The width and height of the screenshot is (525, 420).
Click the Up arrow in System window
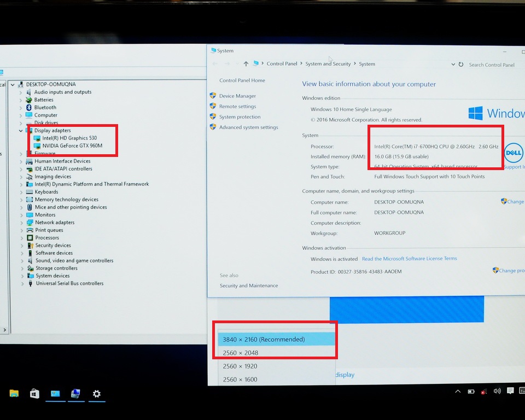coord(246,63)
